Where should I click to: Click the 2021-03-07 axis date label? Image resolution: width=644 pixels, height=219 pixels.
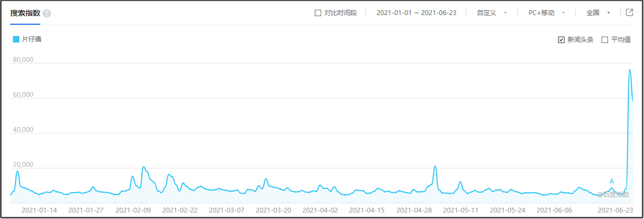tap(227, 210)
